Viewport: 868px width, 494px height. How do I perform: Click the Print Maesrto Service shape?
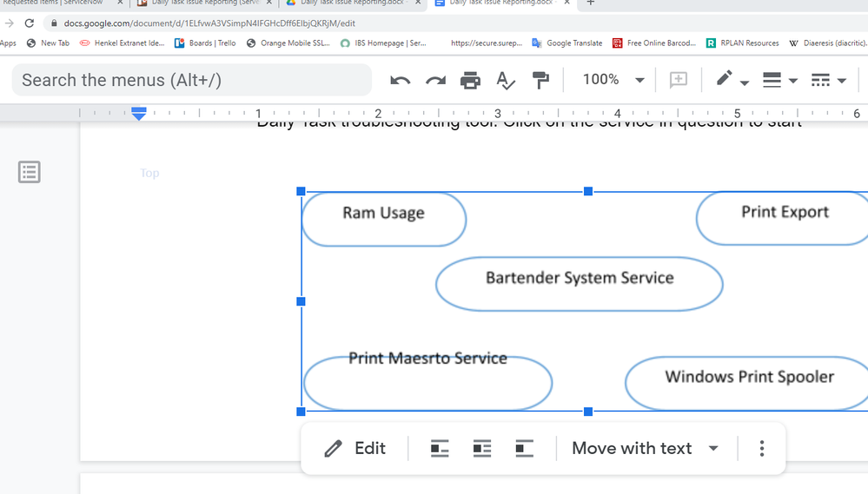tap(427, 383)
